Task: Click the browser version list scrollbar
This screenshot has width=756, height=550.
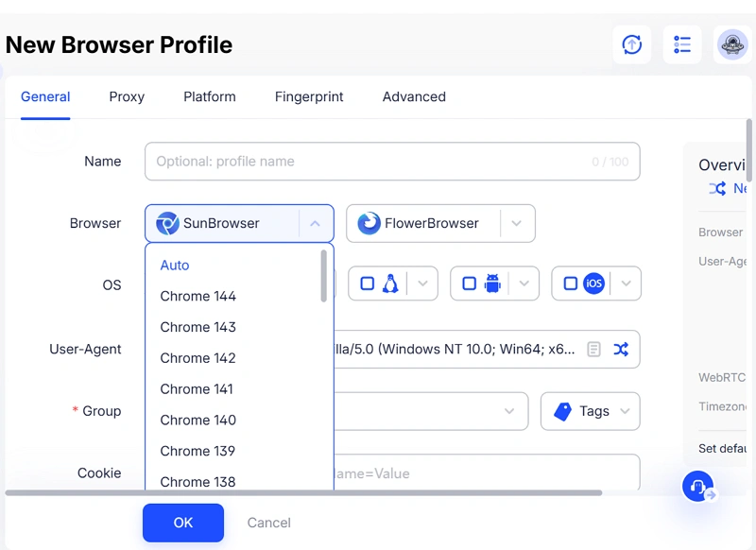Action: tap(324, 276)
